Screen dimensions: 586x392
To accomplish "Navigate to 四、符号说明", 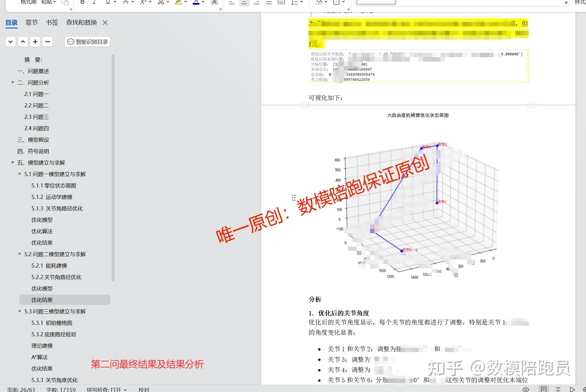I will [x=33, y=151].
